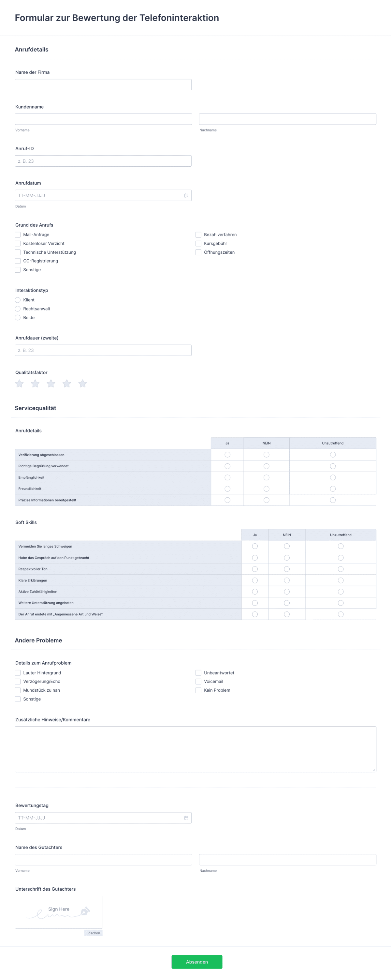Enable the Technische Unterstützung option

click(x=18, y=252)
